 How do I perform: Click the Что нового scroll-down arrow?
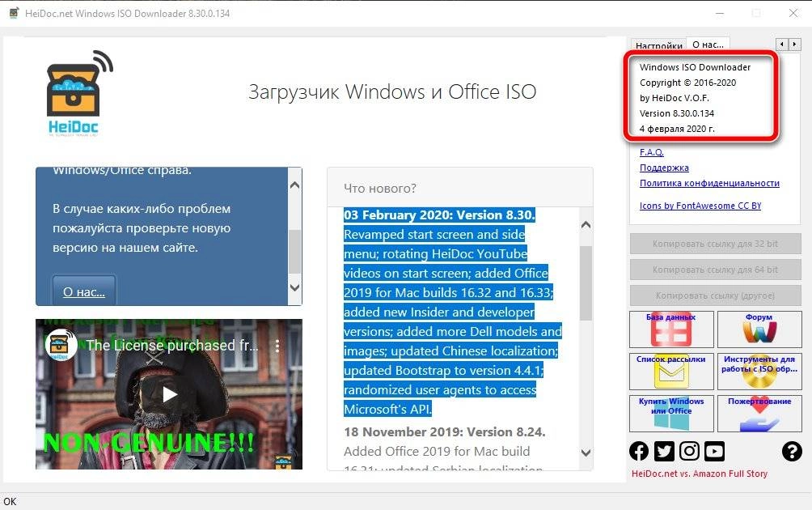click(586, 453)
